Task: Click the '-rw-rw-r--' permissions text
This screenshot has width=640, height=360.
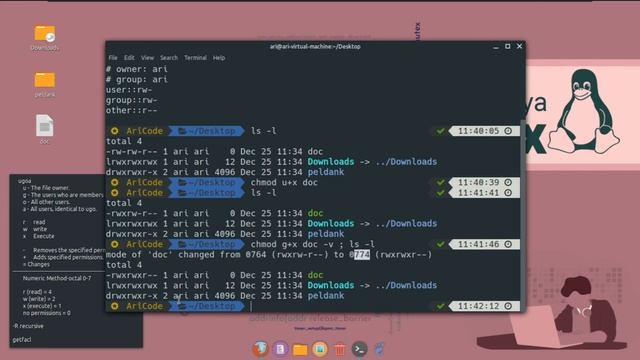Action: (x=131, y=151)
